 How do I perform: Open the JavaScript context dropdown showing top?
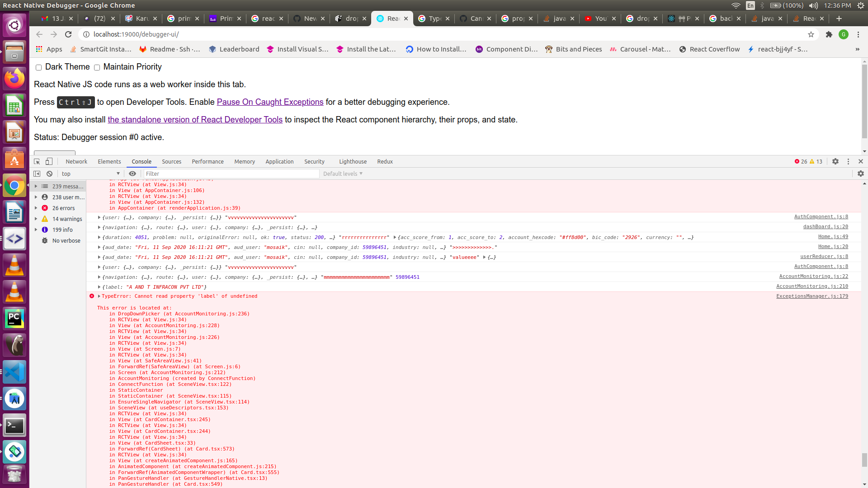[90, 174]
